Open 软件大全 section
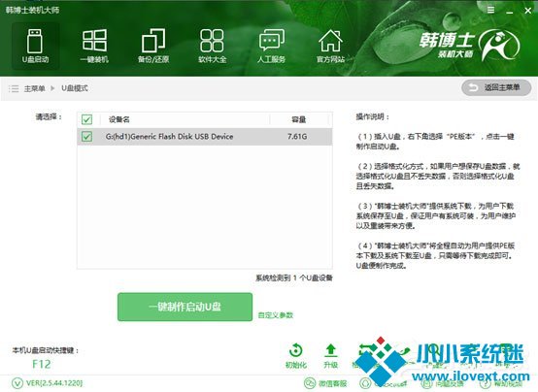Viewport: 538px width, 392px height. pyautogui.click(x=212, y=46)
